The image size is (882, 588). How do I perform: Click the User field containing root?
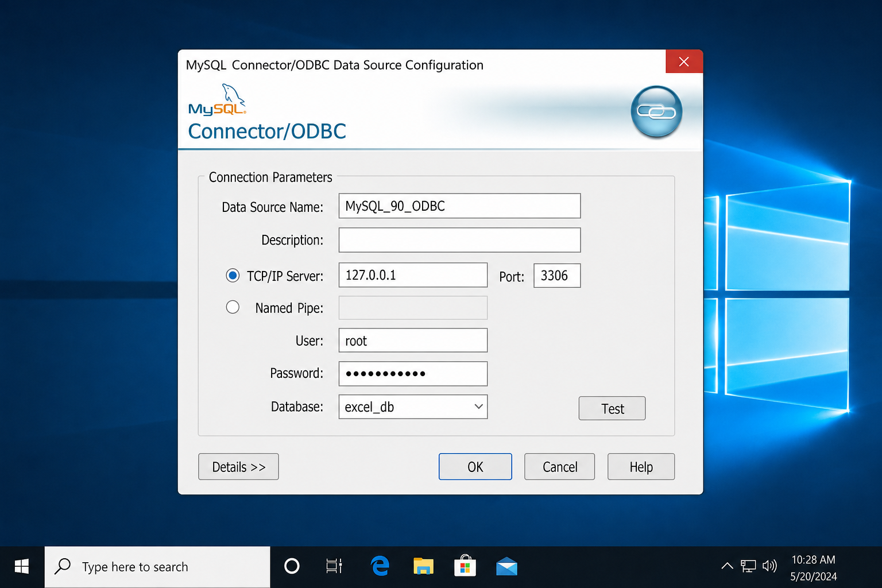[413, 341]
